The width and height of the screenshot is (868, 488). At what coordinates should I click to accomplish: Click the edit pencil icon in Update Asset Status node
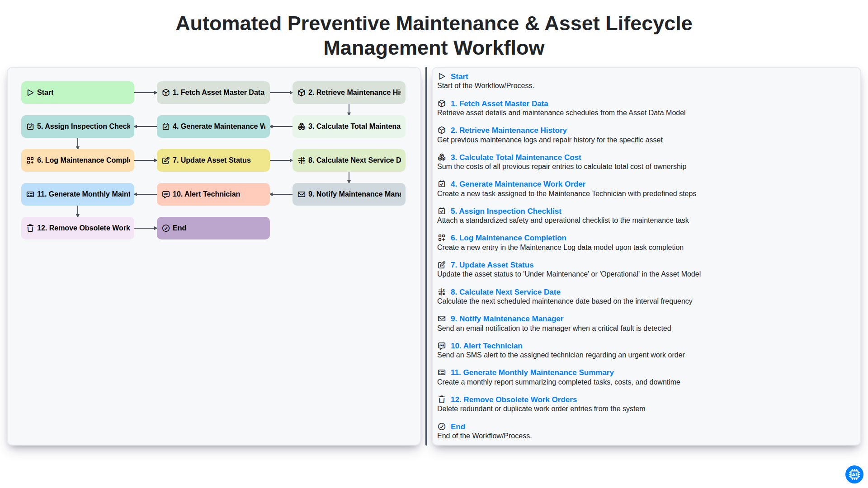pos(166,160)
